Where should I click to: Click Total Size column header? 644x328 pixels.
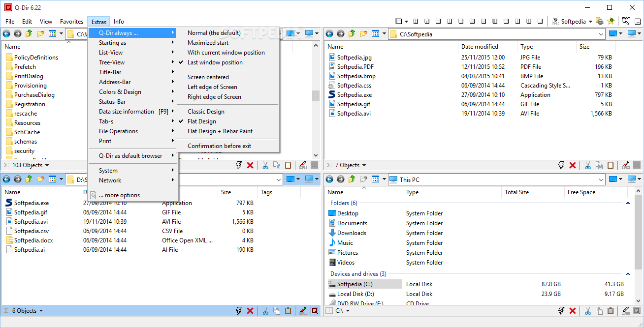pyautogui.click(x=533, y=192)
